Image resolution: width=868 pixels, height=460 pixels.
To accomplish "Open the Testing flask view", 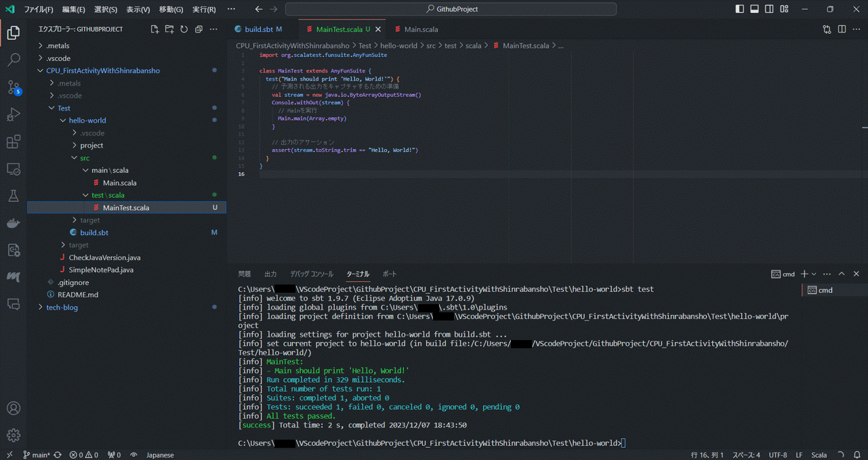I will [14, 196].
